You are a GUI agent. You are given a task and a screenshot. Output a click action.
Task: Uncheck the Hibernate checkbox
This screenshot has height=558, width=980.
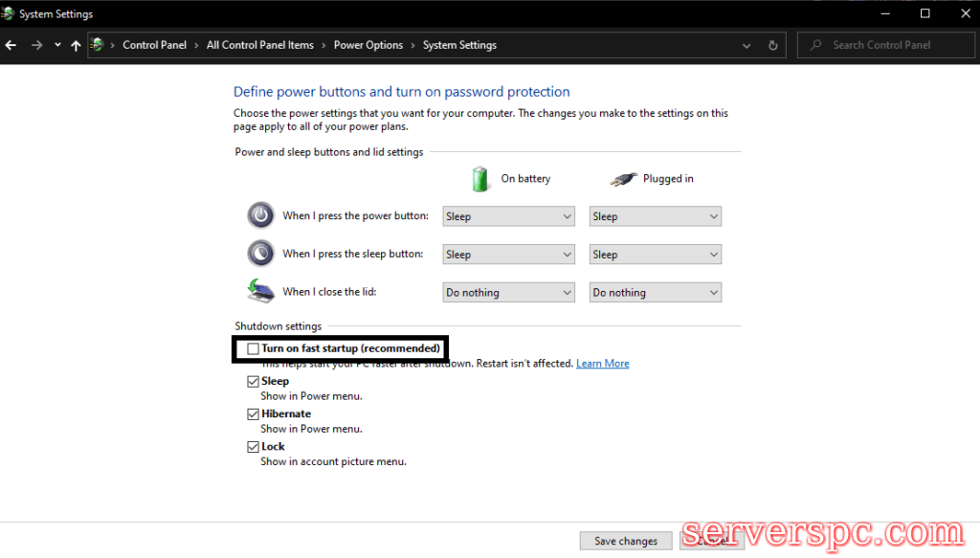point(254,414)
